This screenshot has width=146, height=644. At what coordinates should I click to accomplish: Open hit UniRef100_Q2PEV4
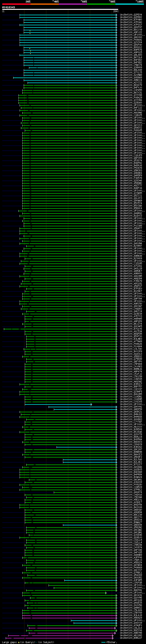(x=131, y=15)
